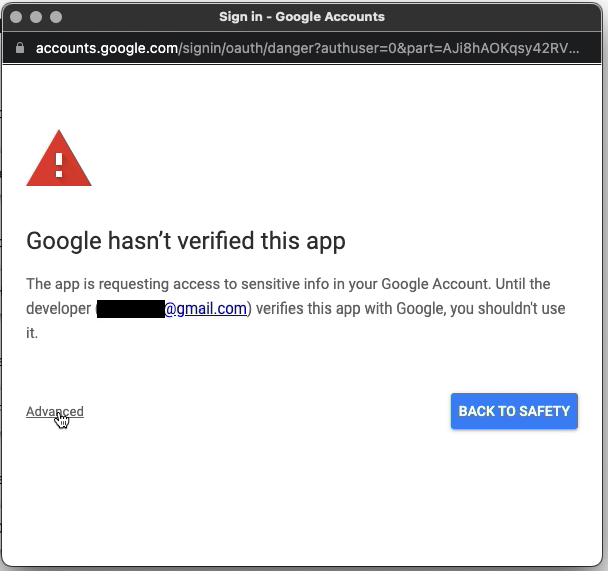The height and width of the screenshot is (571, 608).
Task: Click the red warning triangle icon
Action: click(59, 160)
